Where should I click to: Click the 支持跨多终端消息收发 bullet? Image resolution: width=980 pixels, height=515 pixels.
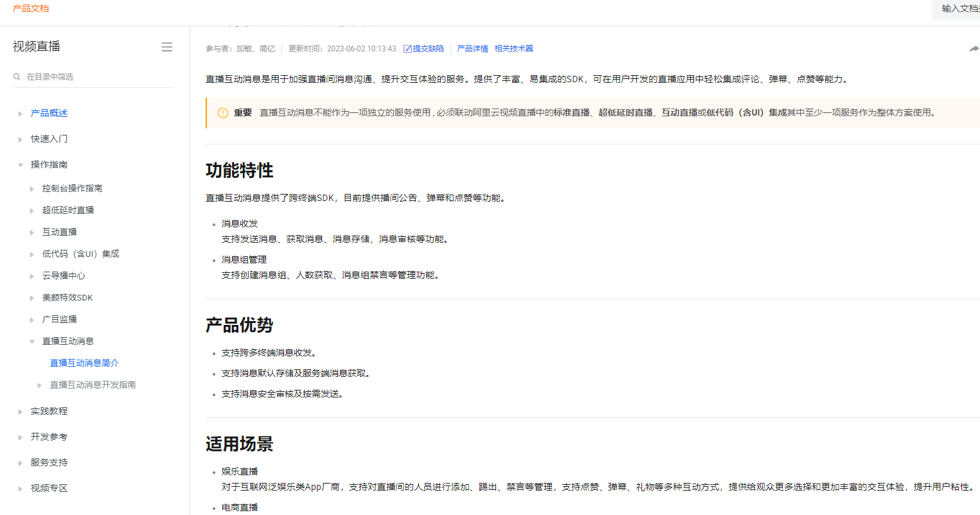[269, 353]
